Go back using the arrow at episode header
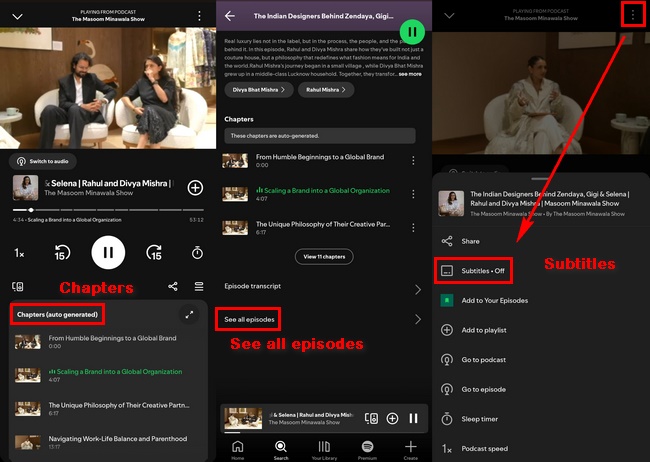 230,16
